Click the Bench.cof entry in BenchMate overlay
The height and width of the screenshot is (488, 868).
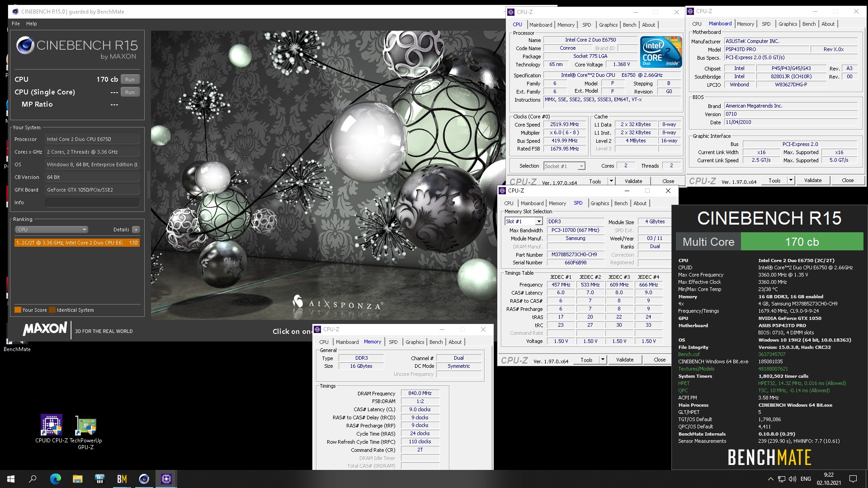coord(689,355)
